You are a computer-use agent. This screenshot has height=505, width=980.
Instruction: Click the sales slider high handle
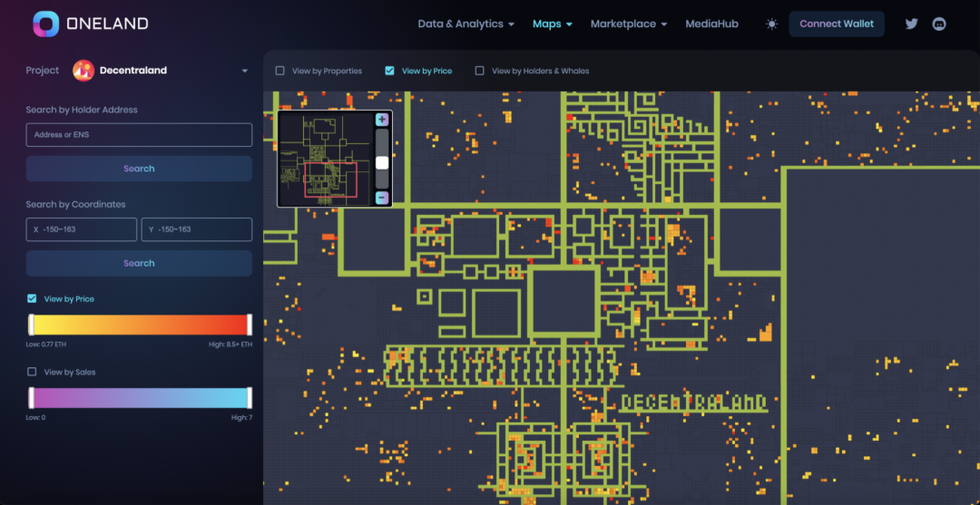pos(250,398)
